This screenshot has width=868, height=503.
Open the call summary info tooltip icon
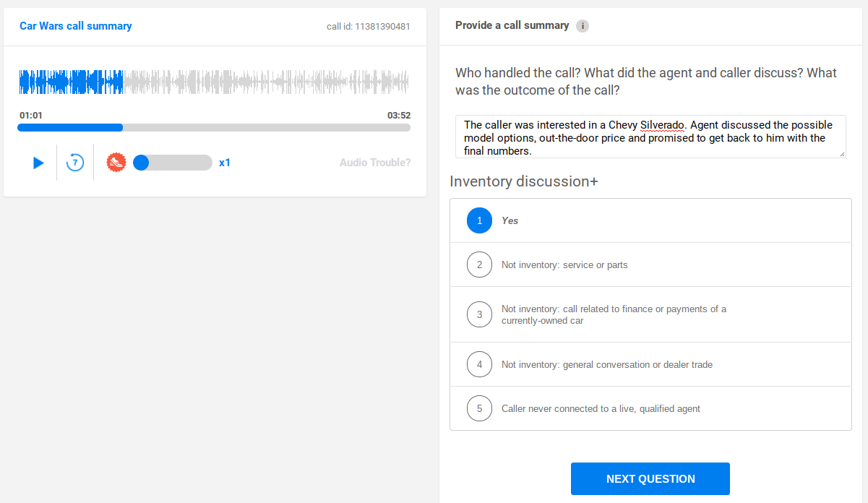pos(583,26)
